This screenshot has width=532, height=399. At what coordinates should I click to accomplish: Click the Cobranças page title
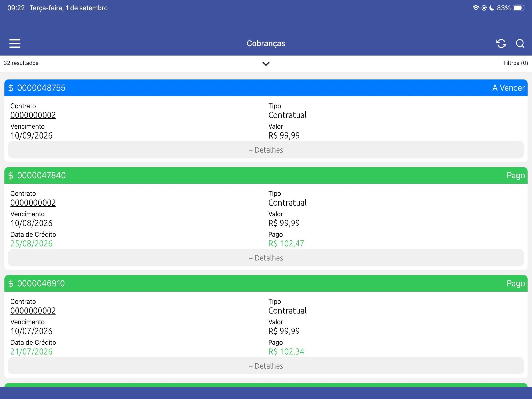[266, 44]
